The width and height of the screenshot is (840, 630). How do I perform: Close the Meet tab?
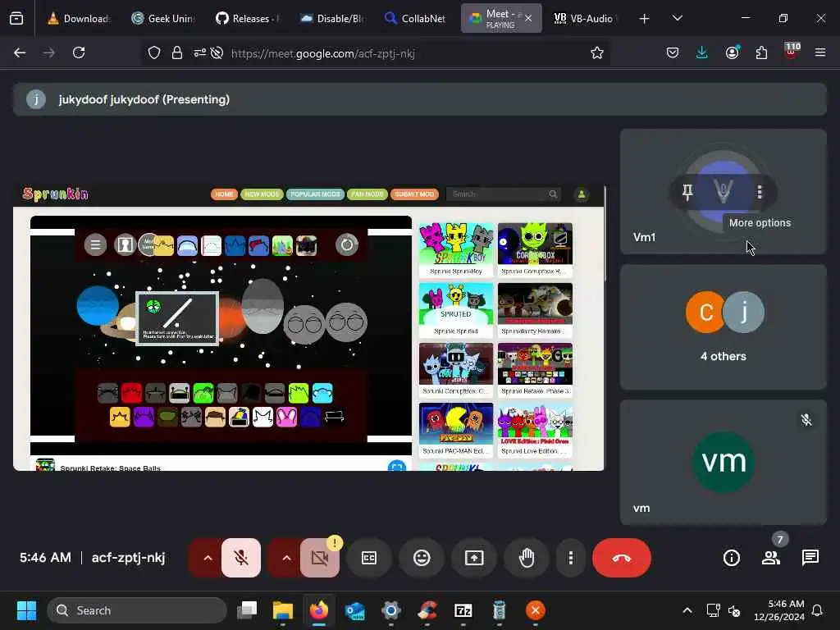528,18
